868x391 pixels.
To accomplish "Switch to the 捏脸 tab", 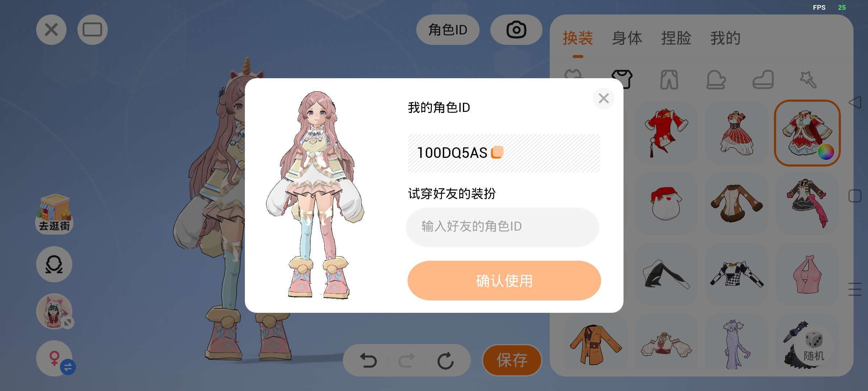I will click(676, 38).
